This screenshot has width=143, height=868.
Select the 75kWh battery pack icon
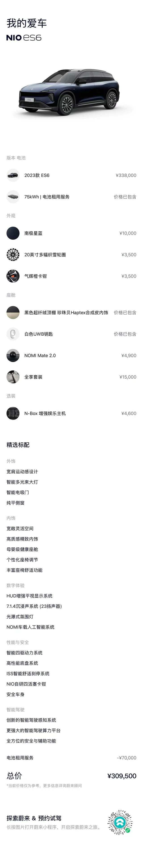pyautogui.click(x=13, y=197)
